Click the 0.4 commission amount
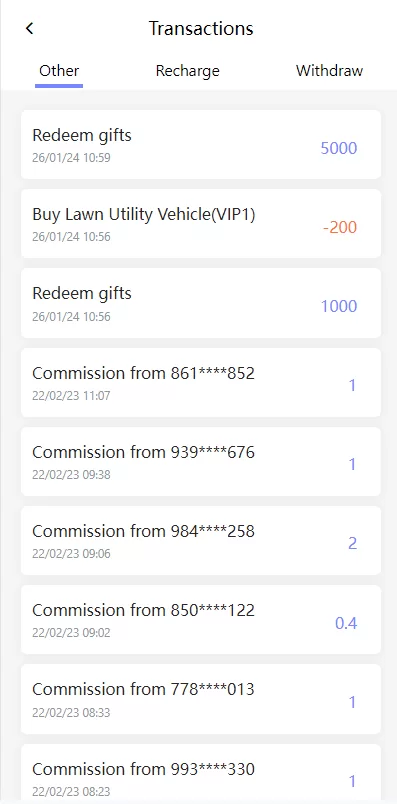Screen dimensions: 397x804 point(346,623)
